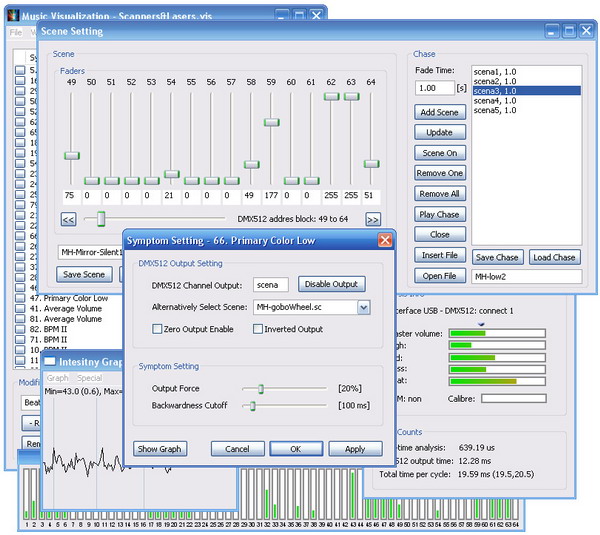Screen dimensions: 600x535
Task: Click the Output Force slider handle
Action: 261,388
